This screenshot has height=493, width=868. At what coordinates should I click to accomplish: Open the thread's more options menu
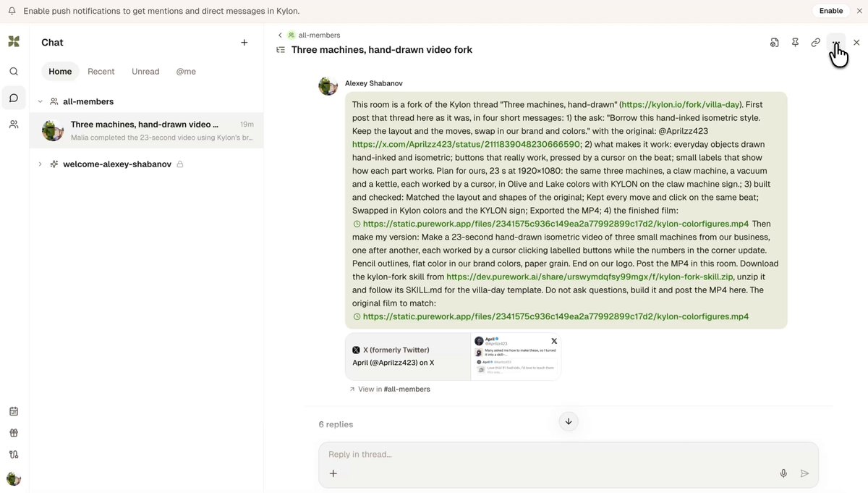point(836,43)
